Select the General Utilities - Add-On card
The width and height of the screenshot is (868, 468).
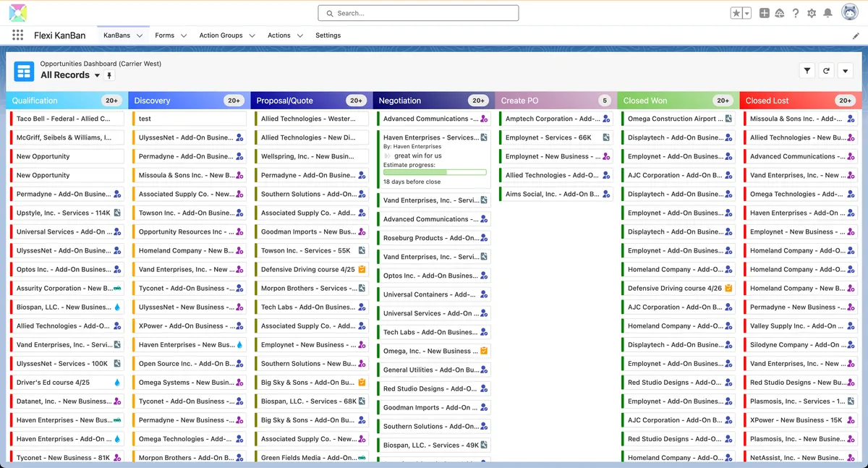tap(433, 370)
